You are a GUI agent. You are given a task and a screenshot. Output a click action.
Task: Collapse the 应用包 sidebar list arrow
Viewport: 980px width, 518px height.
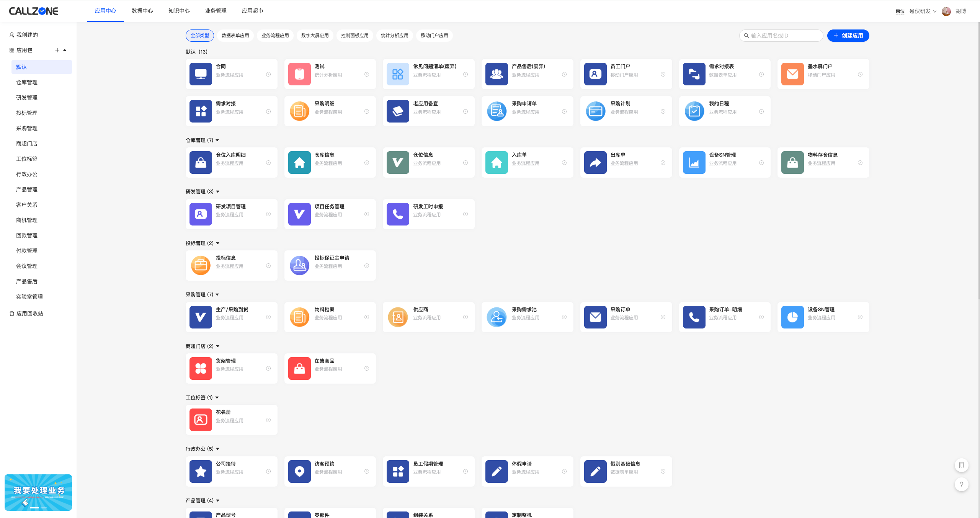click(x=65, y=50)
